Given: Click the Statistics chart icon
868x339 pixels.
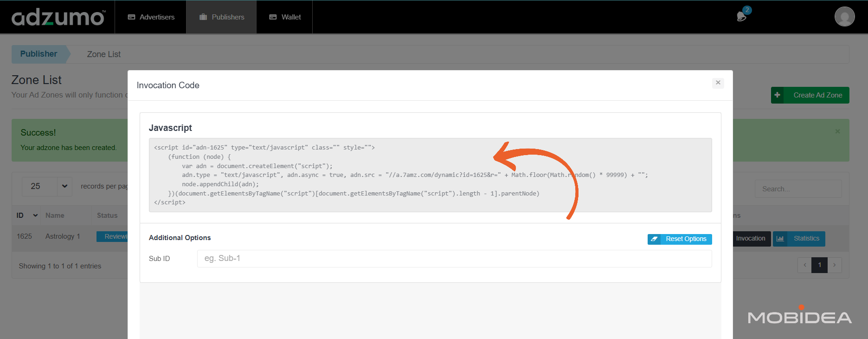Looking at the screenshot, I should (x=780, y=239).
